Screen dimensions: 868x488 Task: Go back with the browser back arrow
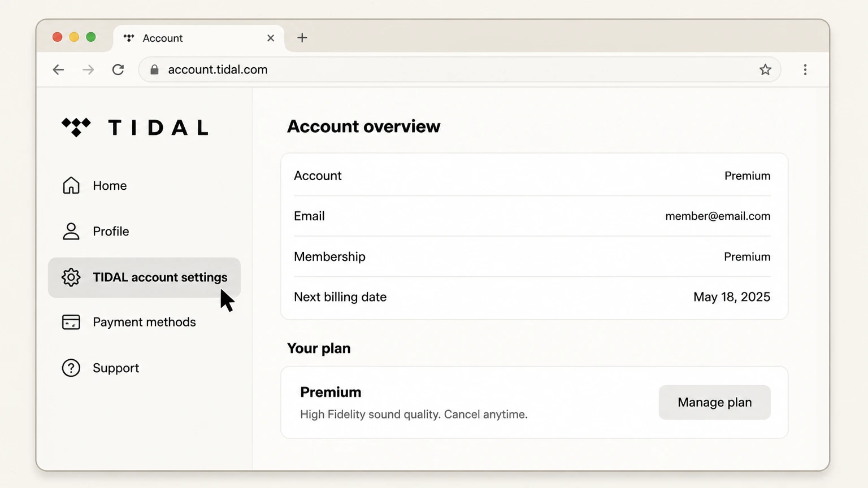coord(58,69)
